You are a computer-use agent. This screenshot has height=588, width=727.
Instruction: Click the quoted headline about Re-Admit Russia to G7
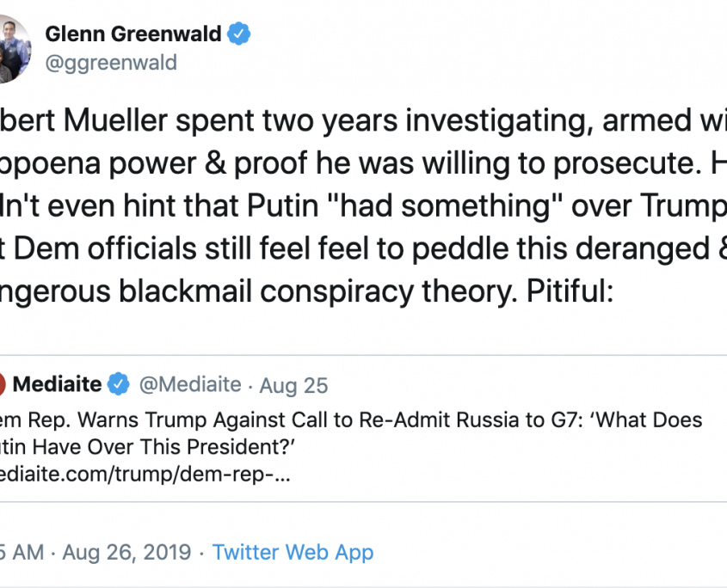pos(344,420)
